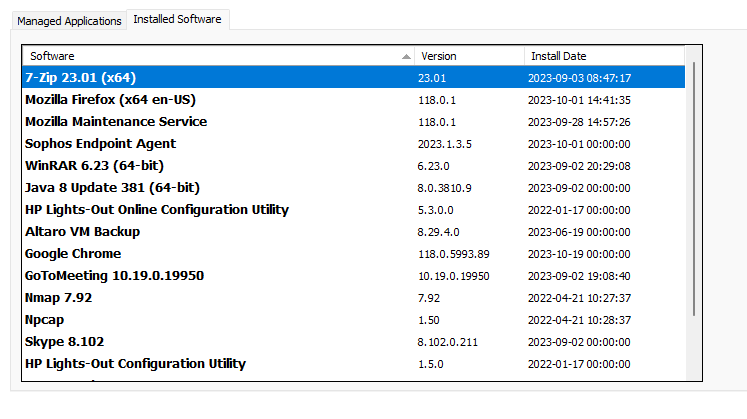This screenshot has width=747, height=419.
Task: Select the Installed Software tab
Action: point(178,20)
